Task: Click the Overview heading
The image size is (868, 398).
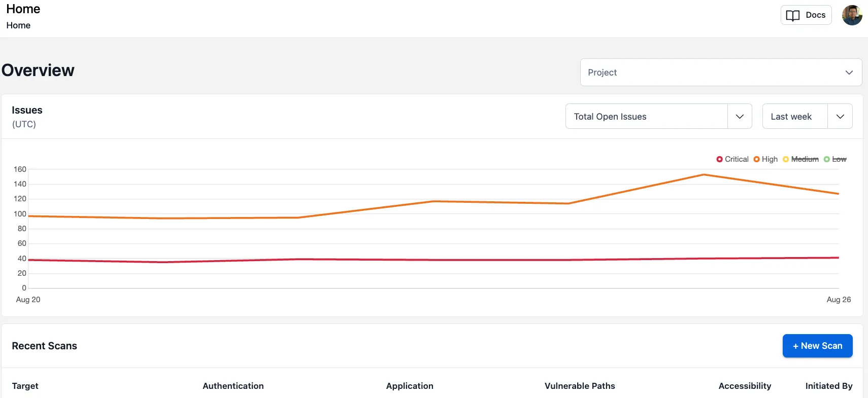Action: click(38, 70)
